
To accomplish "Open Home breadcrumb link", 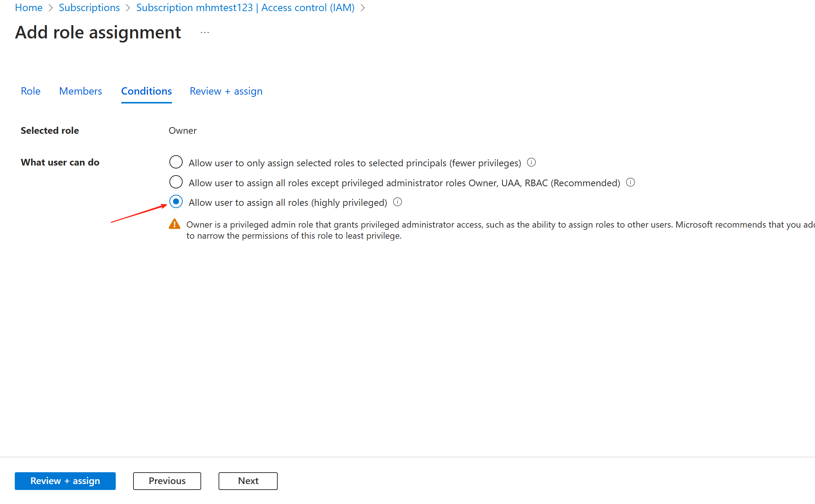I will (28, 7).
